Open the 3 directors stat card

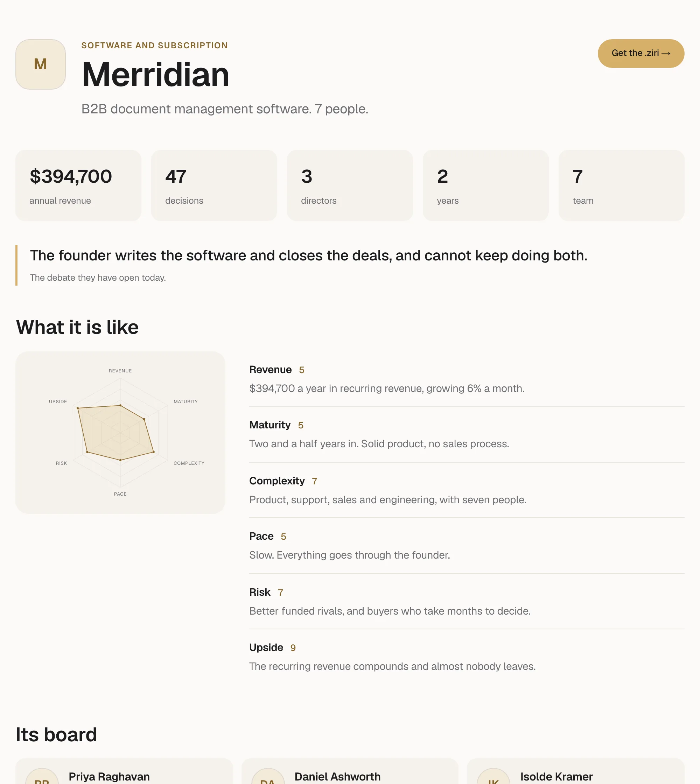tap(350, 185)
